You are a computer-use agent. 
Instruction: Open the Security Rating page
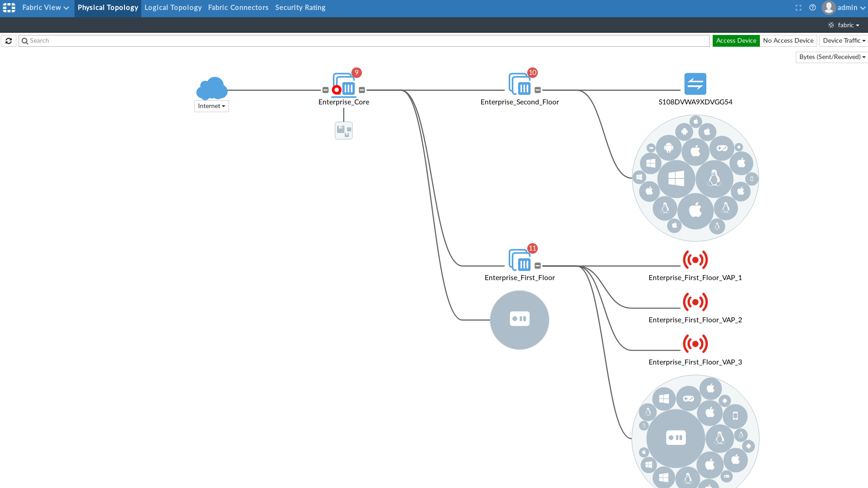point(300,8)
